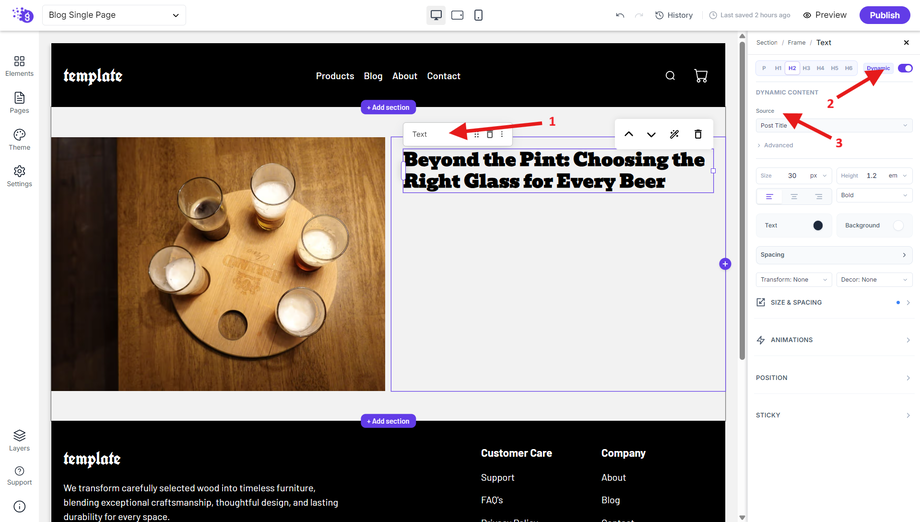920x522 pixels.
Task: Open the Transform: None dropdown
Action: click(794, 279)
